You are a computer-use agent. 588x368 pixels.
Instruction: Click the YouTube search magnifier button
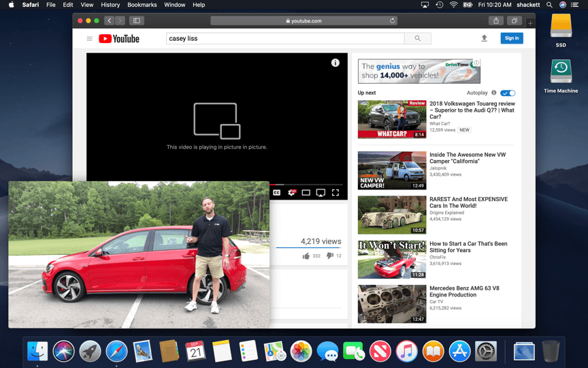(x=417, y=38)
